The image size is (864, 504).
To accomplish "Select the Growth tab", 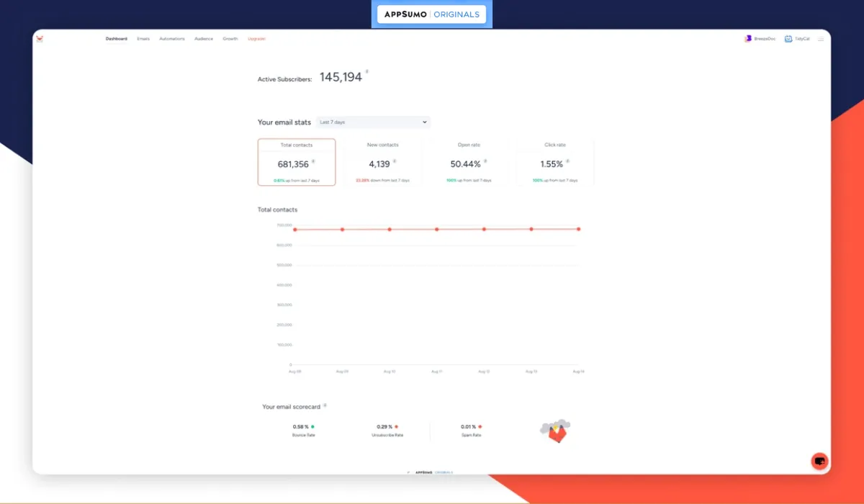I will coord(230,39).
